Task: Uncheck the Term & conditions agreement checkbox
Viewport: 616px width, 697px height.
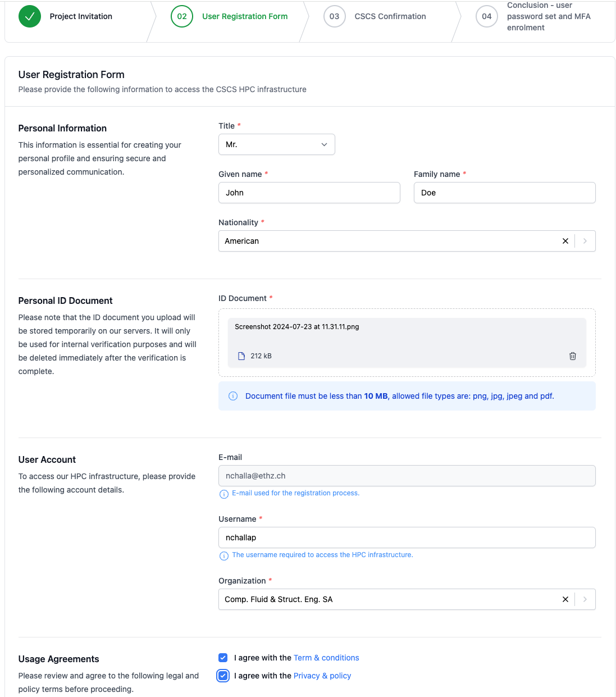Action: tap(223, 658)
